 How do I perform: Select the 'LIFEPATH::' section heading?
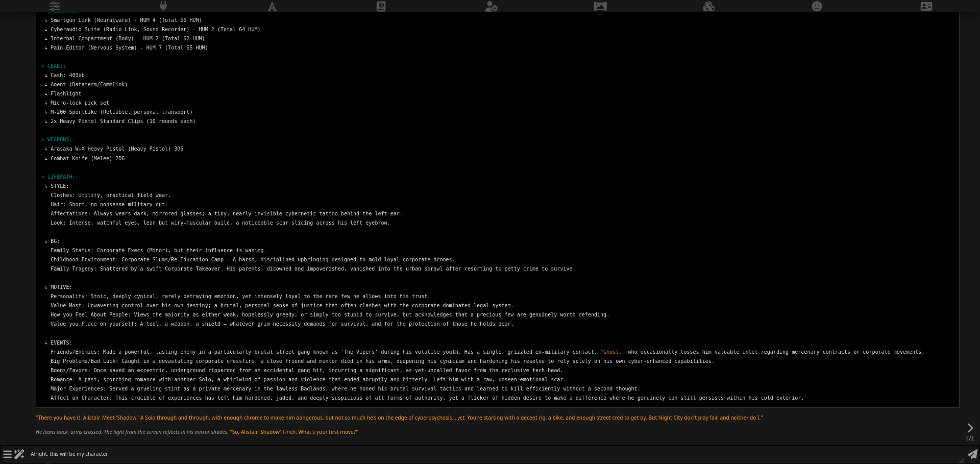60,177
